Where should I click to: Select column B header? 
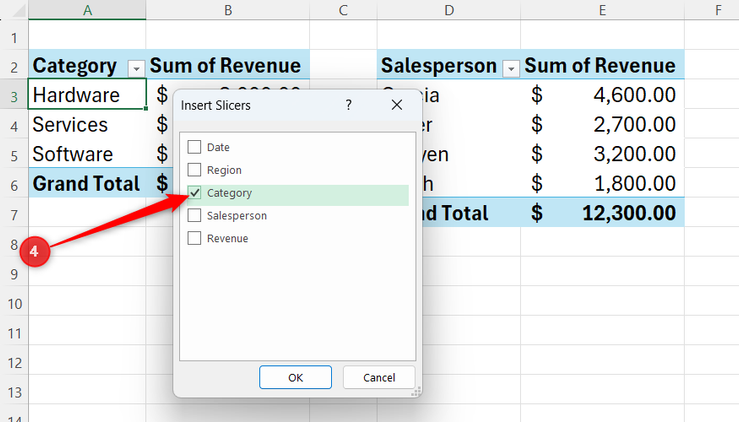tap(228, 9)
